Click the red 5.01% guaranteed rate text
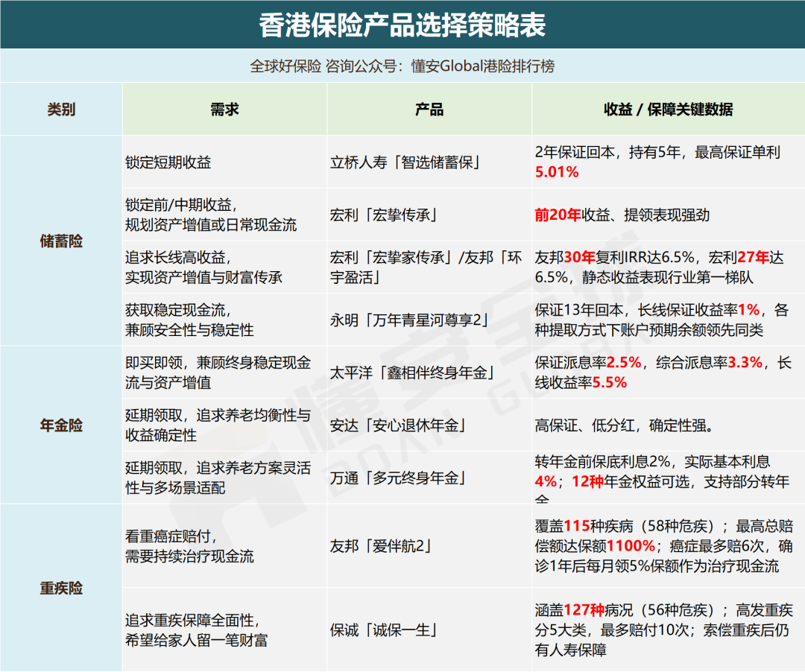 (557, 172)
